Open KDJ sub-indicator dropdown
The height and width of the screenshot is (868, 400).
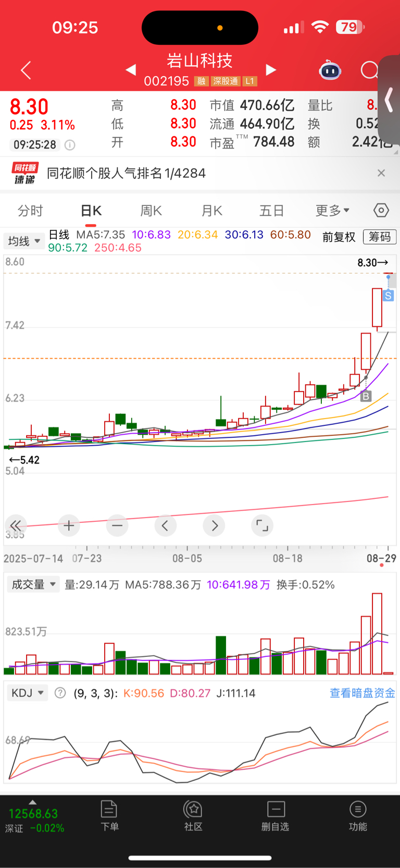[27, 693]
